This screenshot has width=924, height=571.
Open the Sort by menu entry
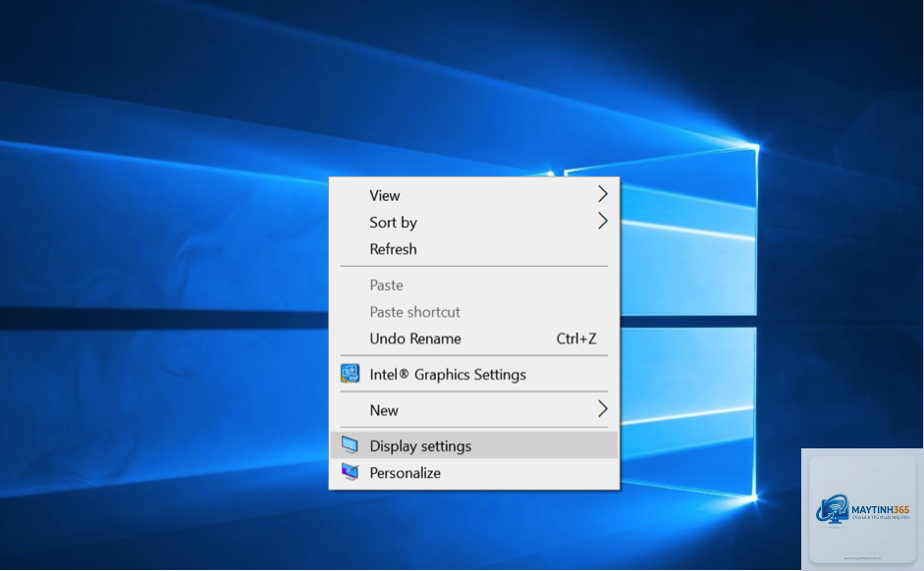pyautogui.click(x=474, y=223)
